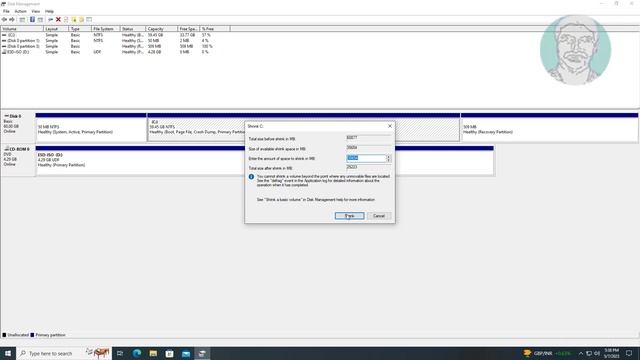Open the Windows Start menu
Viewport: 640px width, 360px height.
point(8,353)
